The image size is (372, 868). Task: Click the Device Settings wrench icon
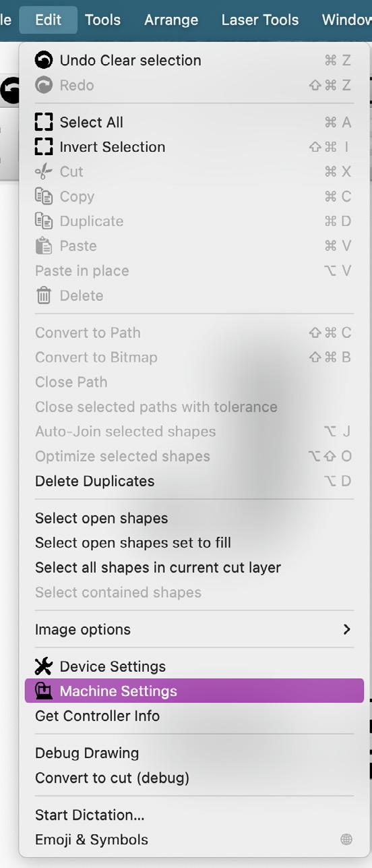44,666
